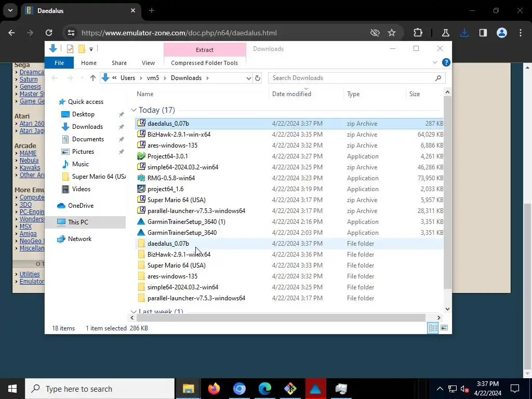Open Chrome three-dot menu
Viewport: 532px width, 399px height.
click(x=521, y=33)
